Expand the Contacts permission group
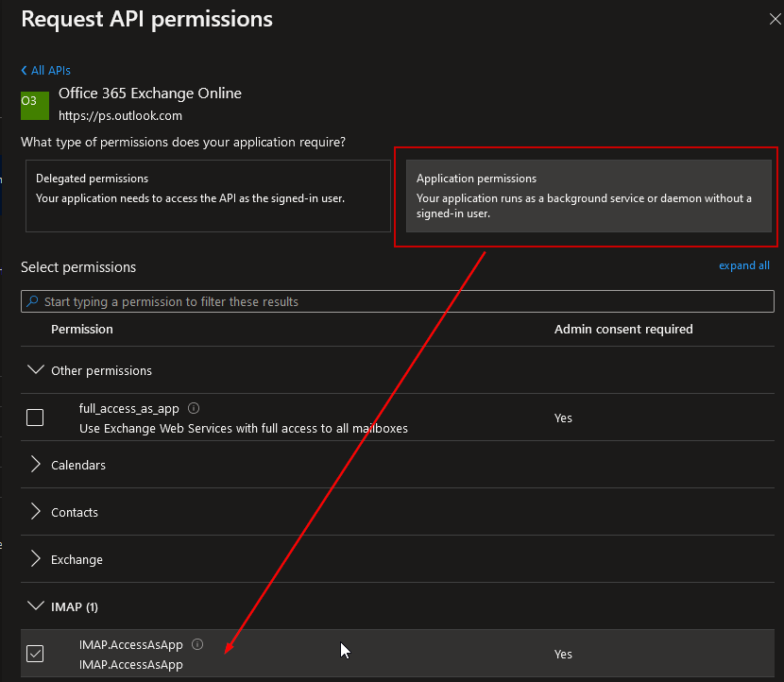This screenshot has height=682, width=784. pyautogui.click(x=36, y=512)
